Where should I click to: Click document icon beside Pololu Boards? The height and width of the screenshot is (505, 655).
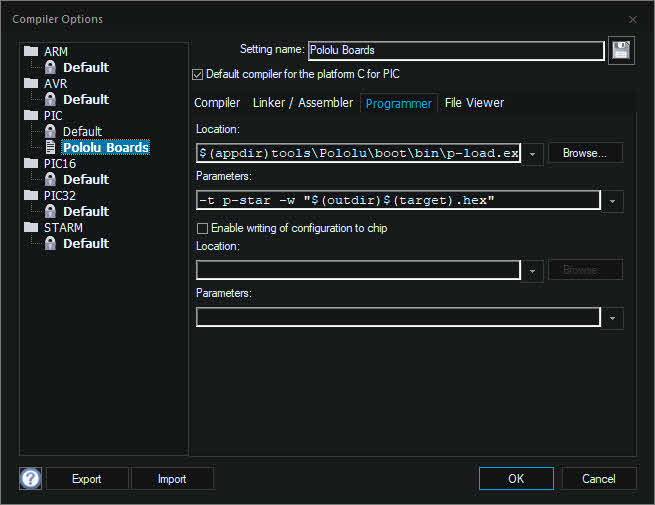[x=51, y=147]
